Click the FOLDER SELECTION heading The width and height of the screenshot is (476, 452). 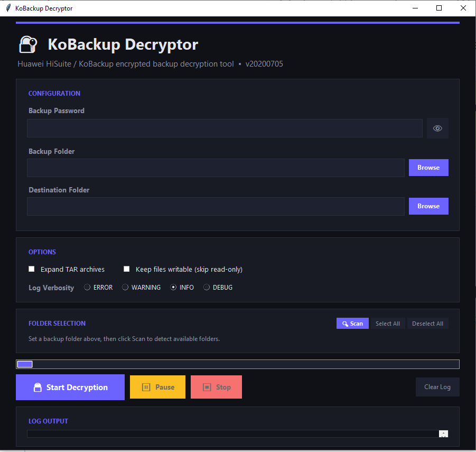[x=57, y=323]
